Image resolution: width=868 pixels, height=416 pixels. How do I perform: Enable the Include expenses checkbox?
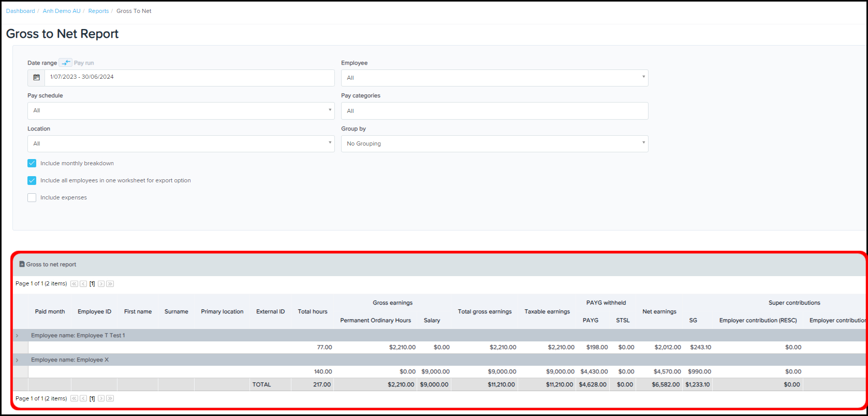tap(32, 198)
